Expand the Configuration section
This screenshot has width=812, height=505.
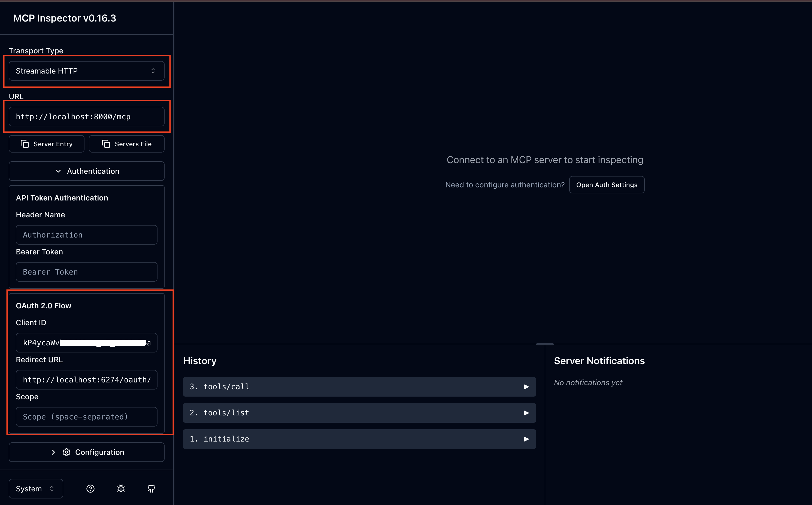point(86,452)
